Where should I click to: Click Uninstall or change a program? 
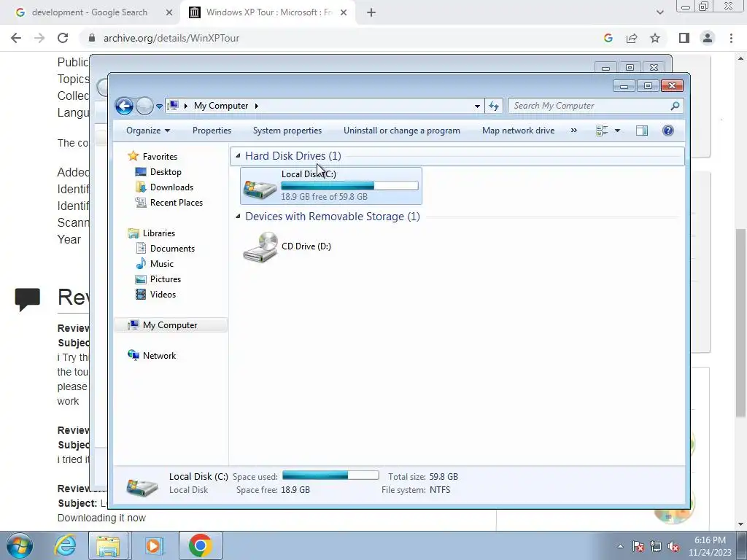402,131
